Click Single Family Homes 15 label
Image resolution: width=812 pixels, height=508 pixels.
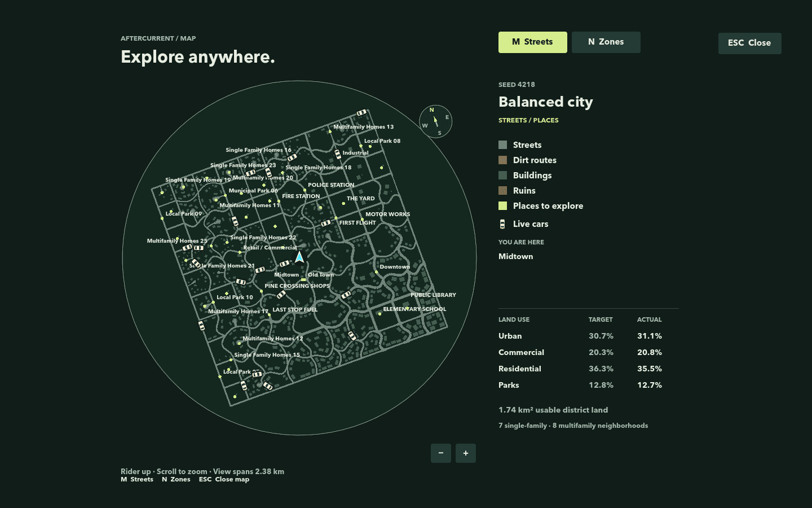coord(267,355)
